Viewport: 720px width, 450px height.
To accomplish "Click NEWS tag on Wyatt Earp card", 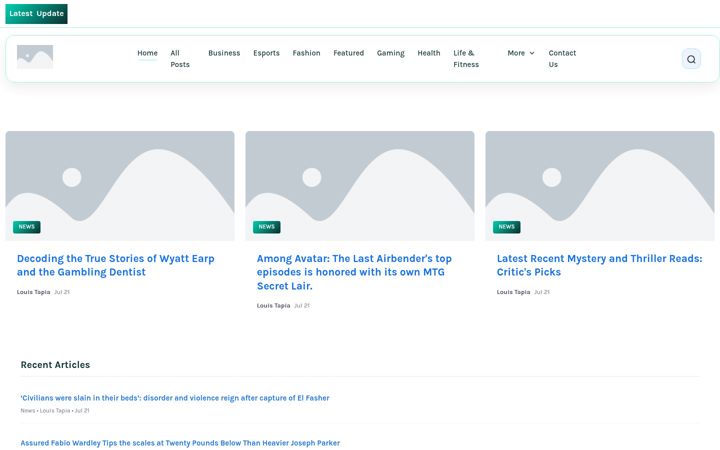I will pos(27,227).
